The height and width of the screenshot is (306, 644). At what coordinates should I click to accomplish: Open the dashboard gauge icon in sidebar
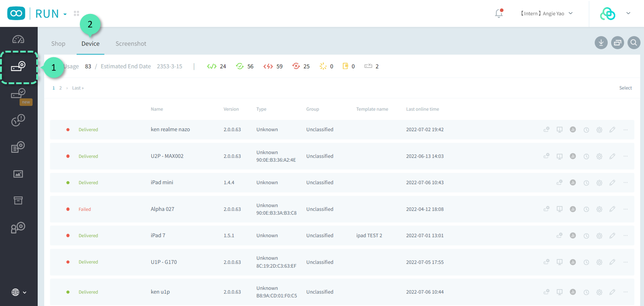pyautogui.click(x=18, y=39)
